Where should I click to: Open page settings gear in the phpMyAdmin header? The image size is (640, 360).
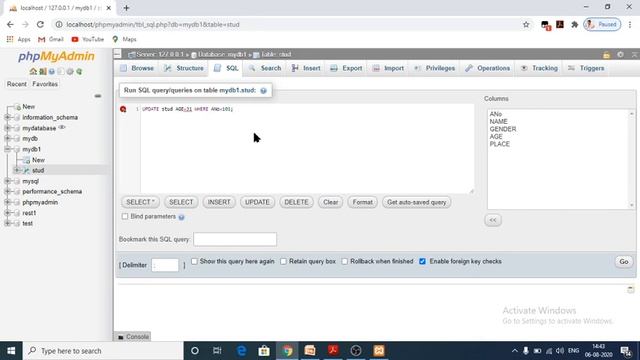coord(620,54)
